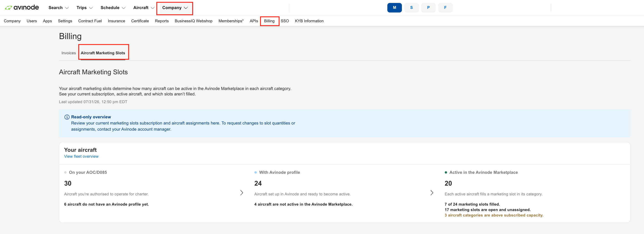Expand the Trips dropdown menu

click(x=84, y=8)
